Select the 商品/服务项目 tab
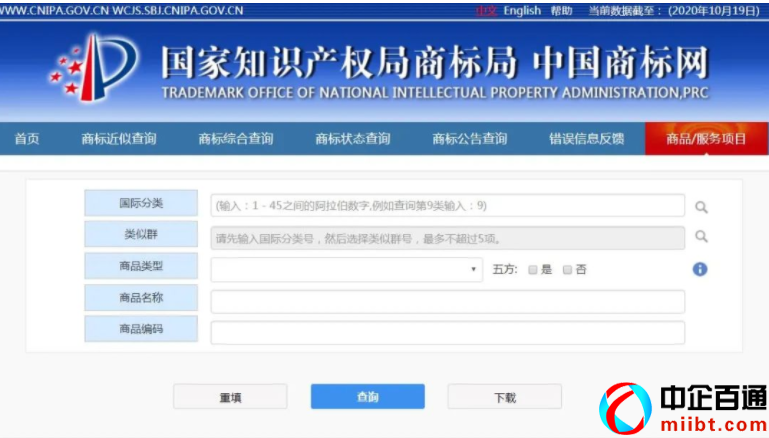Viewport: 769px width, 438px height. 706,139
